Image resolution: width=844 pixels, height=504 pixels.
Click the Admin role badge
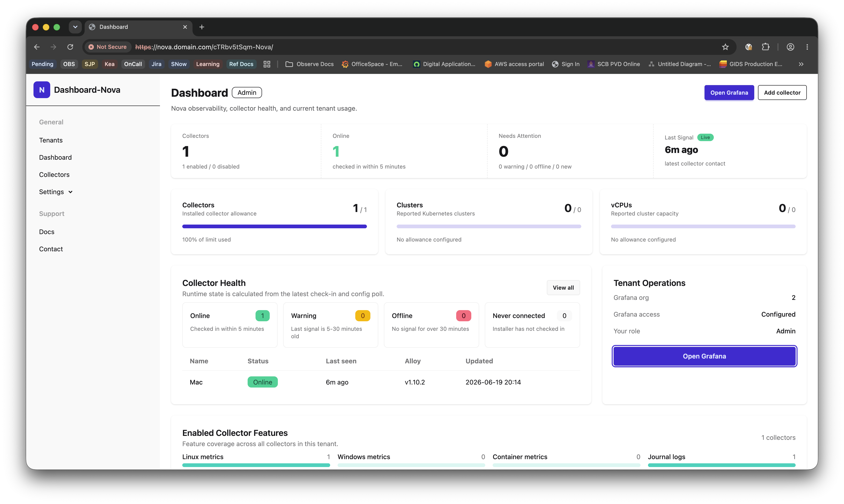click(x=247, y=93)
